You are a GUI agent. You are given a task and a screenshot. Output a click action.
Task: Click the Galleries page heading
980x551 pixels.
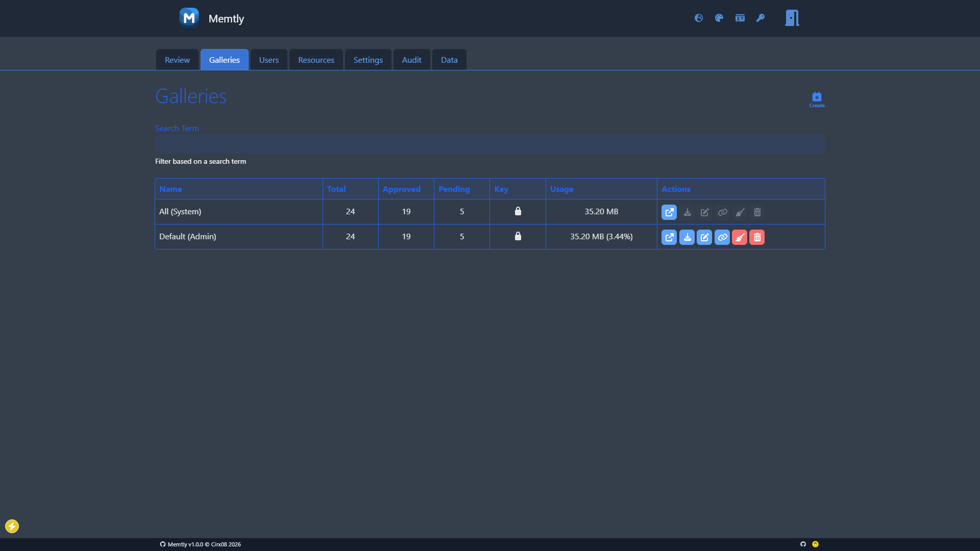click(191, 96)
